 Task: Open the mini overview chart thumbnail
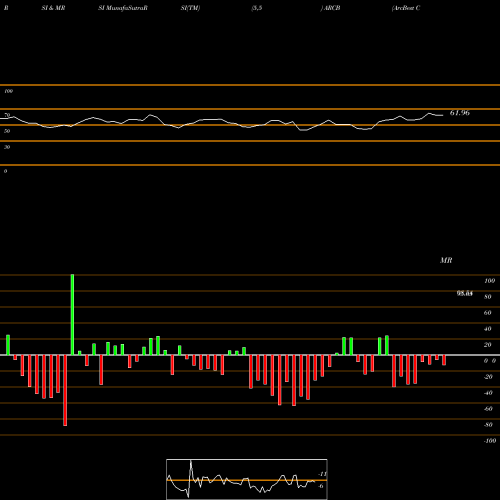click(x=247, y=479)
